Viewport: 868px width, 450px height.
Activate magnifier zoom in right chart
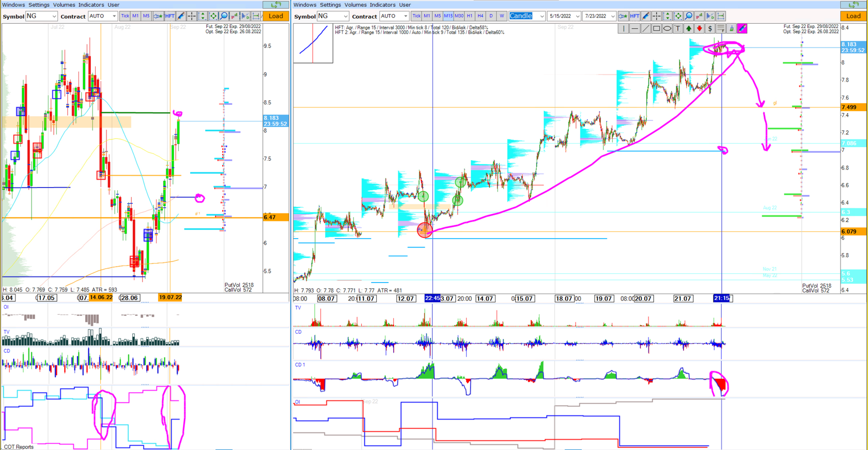click(689, 16)
